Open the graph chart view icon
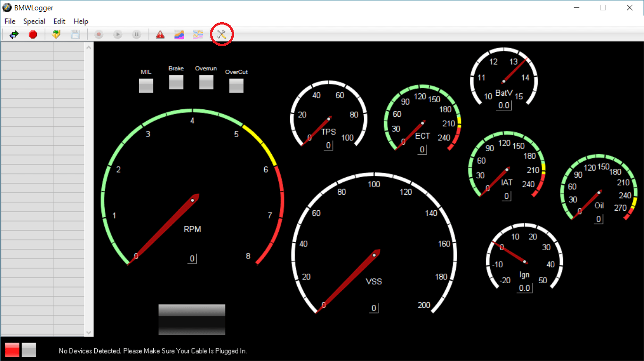Screen dimensions: 644x361 [x=179, y=33]
